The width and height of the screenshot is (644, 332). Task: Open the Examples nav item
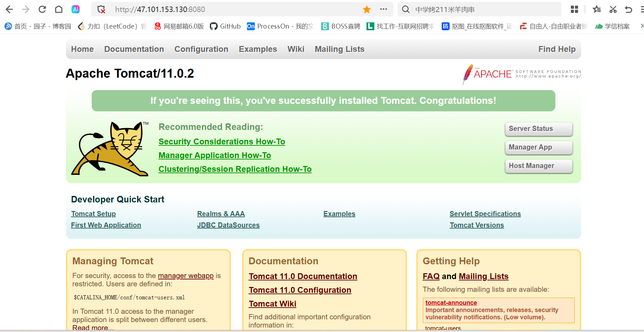click(258, 49)
